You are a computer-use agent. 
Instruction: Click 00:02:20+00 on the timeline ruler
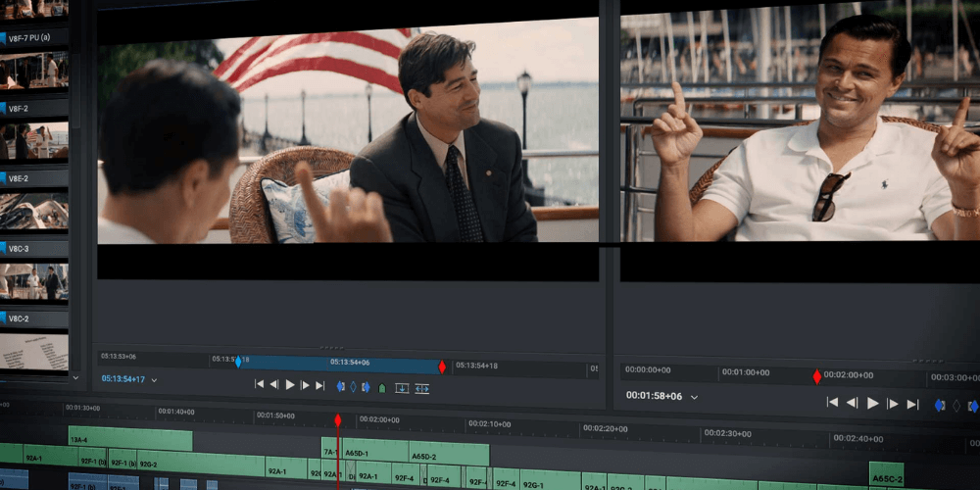pos(605,429)
